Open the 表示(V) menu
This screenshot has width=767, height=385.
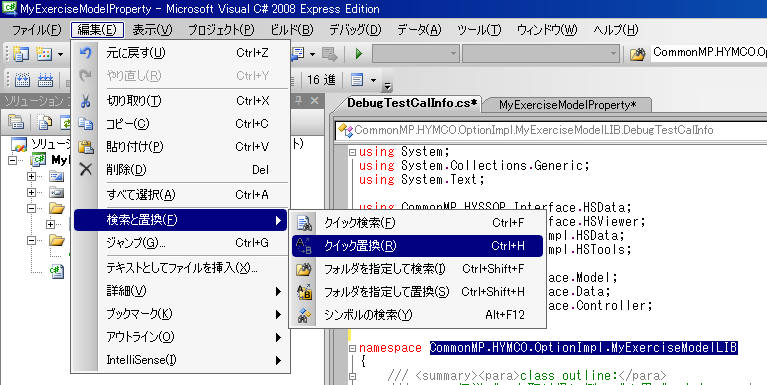[x=152, y=30]
